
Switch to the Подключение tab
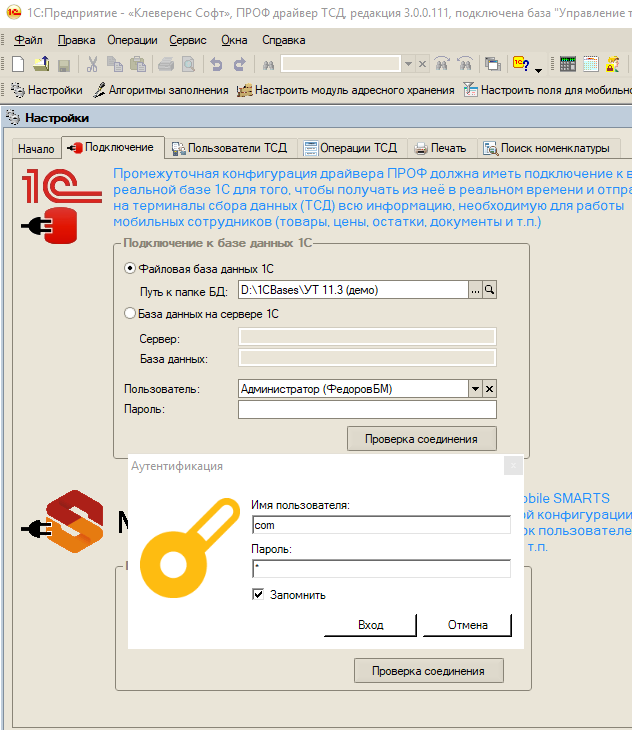(x=113, y=147)
